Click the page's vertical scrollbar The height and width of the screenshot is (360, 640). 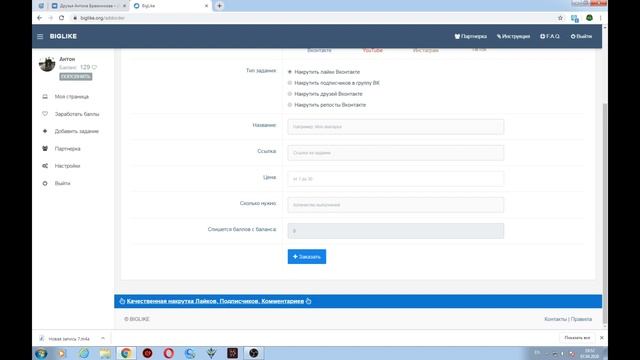point(604,212)
